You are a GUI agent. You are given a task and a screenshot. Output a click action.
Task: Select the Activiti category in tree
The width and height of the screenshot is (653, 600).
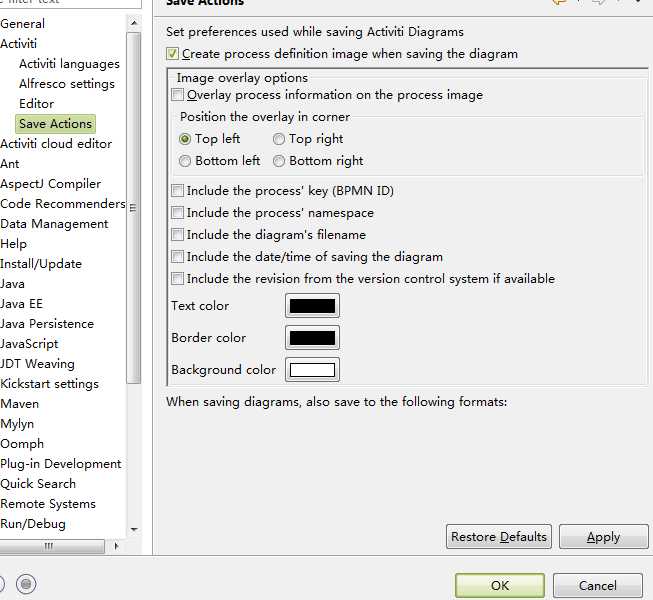click(18, 44)
